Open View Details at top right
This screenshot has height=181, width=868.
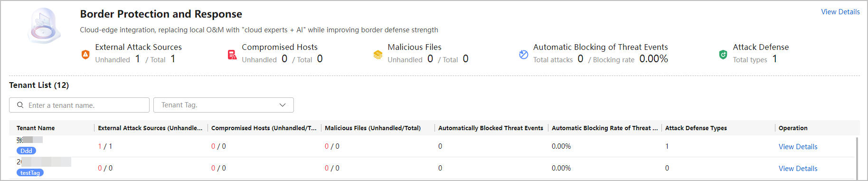(840, 12)
